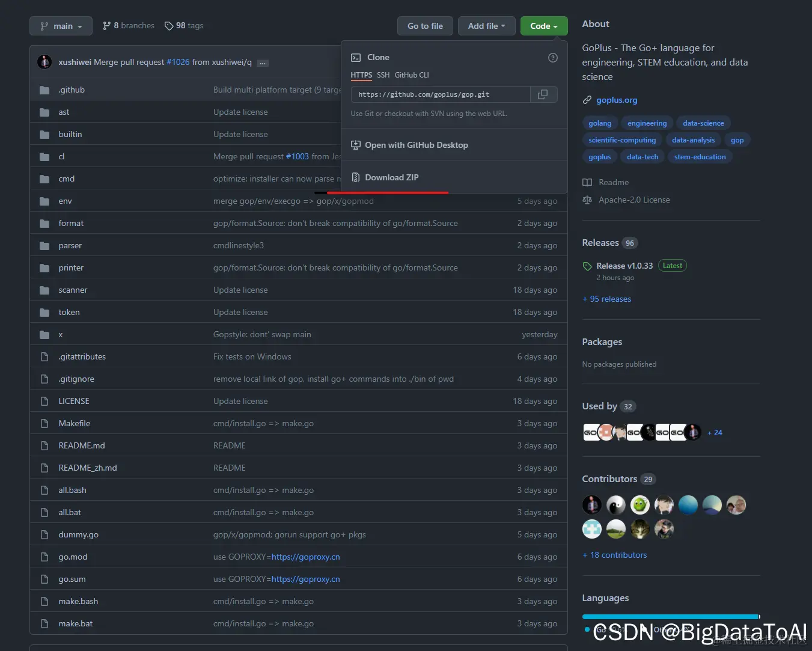
Task: Open the printer folder
Action: pos(71,267)
